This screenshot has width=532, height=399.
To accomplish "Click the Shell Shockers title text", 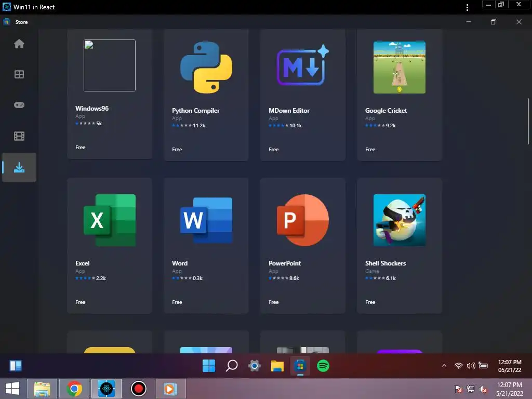I will tap(385, 263).
